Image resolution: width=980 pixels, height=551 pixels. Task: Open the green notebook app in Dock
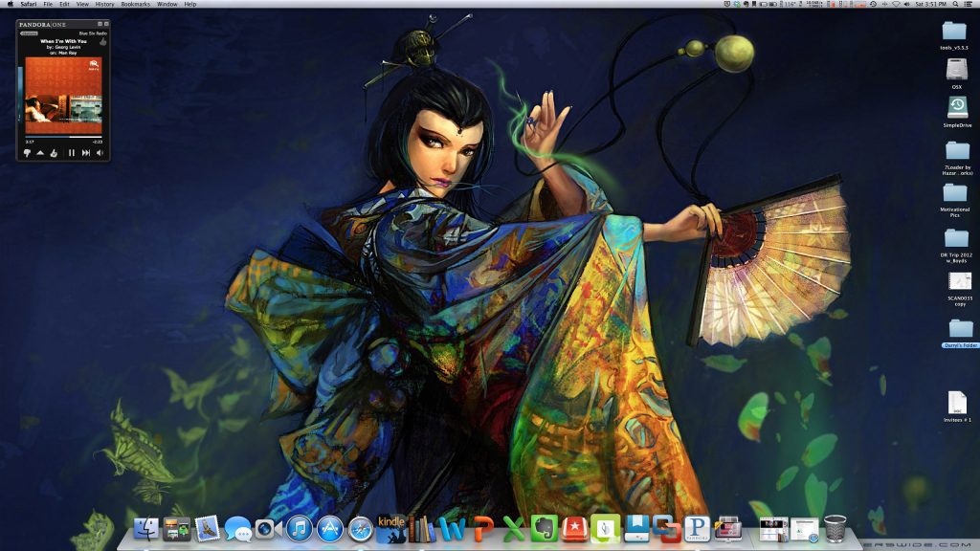[x=606, y=529]
